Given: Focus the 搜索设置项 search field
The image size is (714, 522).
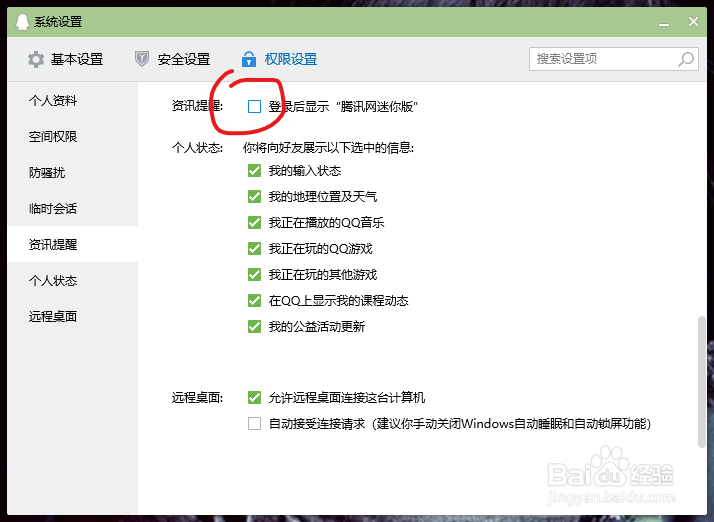Looking at the screenshot, I should (x=614, y=59).
